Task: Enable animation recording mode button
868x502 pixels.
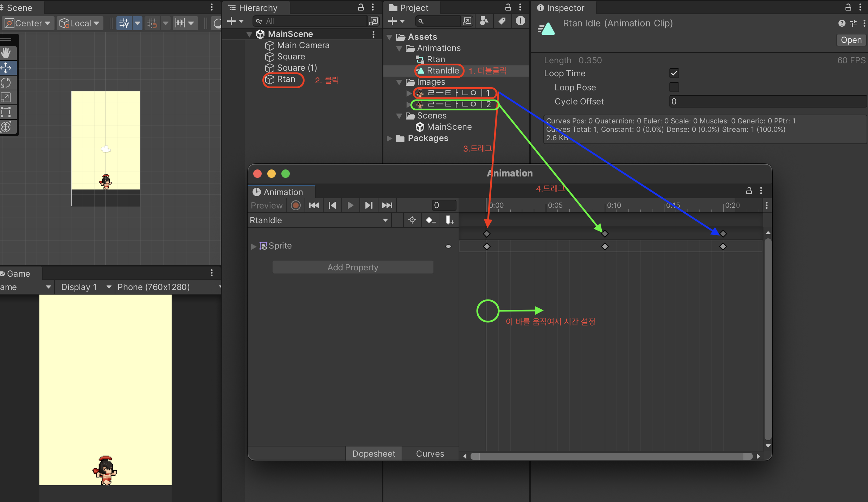Action: [x=296, y=205]
